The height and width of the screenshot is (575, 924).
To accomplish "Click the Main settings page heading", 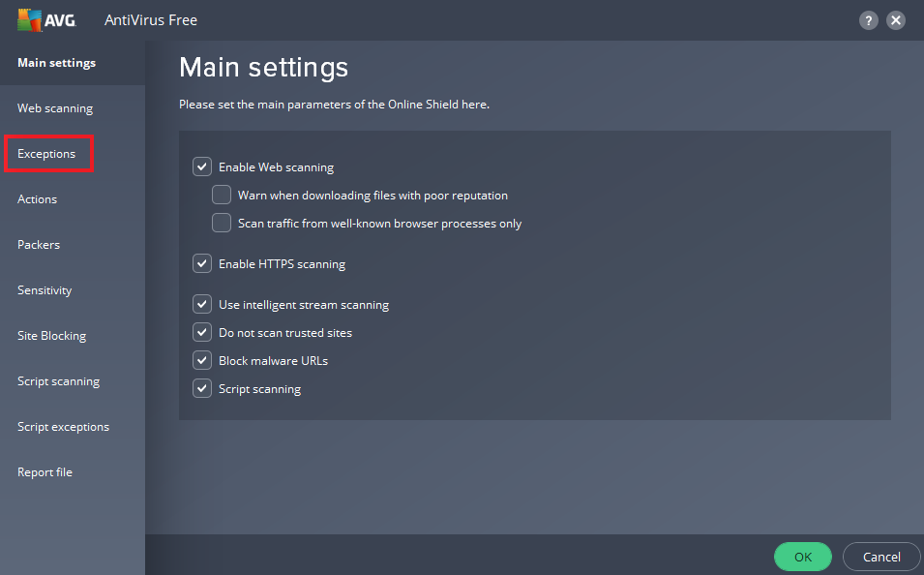I will [263, 67].
